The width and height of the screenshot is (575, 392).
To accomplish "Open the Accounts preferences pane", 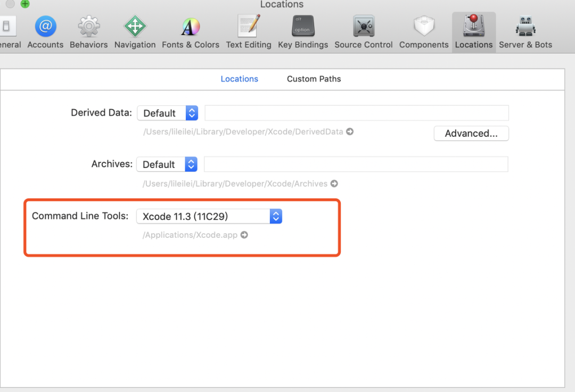I will [x=45, y=32].
